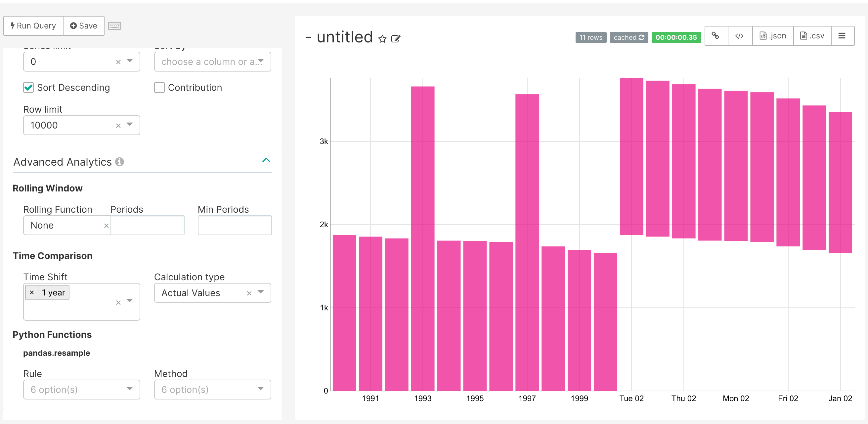Click the short URL link icon

(716, 36)
